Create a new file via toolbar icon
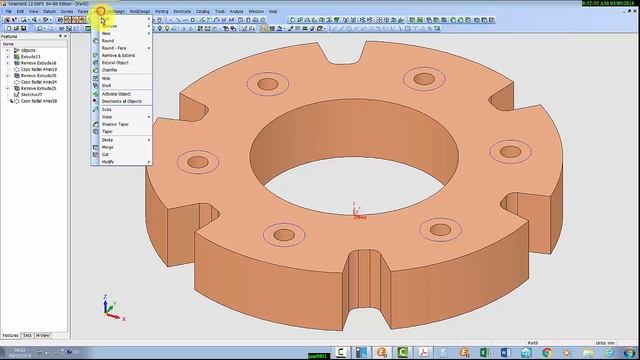The width and height of the screenshot is (640, 360). coord(9,29)
